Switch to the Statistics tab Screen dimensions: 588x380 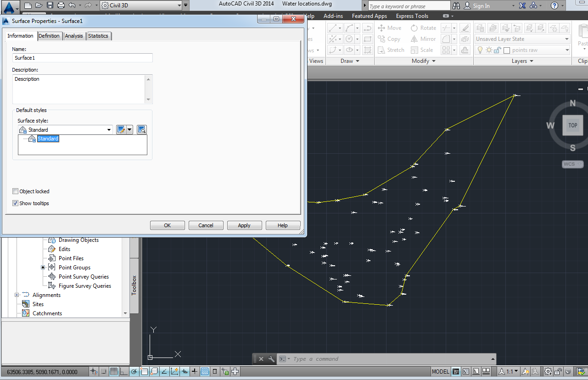[x=98, y=36]
